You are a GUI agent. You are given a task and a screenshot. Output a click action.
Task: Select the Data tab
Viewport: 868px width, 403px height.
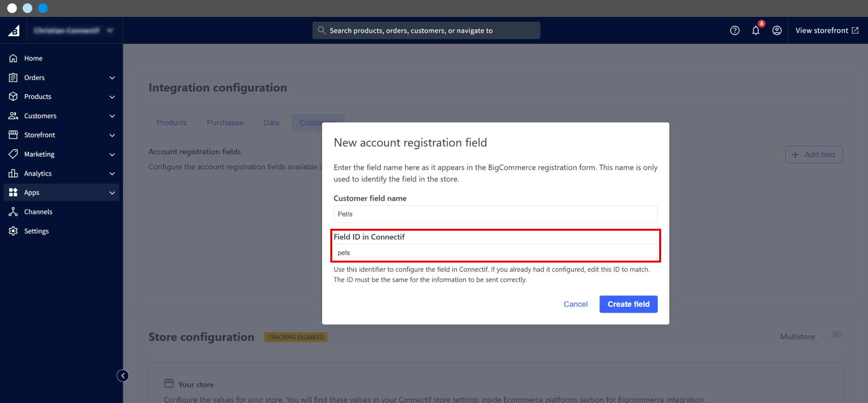click(x=271, y=123)
